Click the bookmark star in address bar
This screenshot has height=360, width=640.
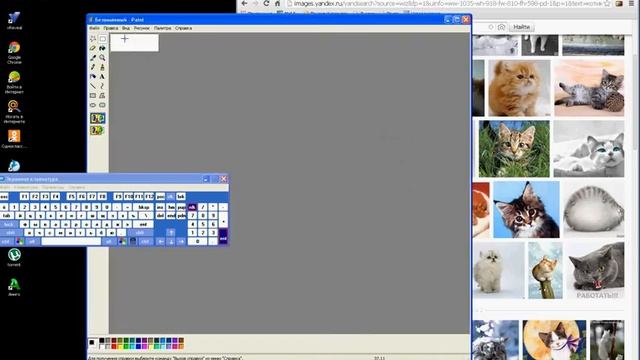click(x=607, y=3)
